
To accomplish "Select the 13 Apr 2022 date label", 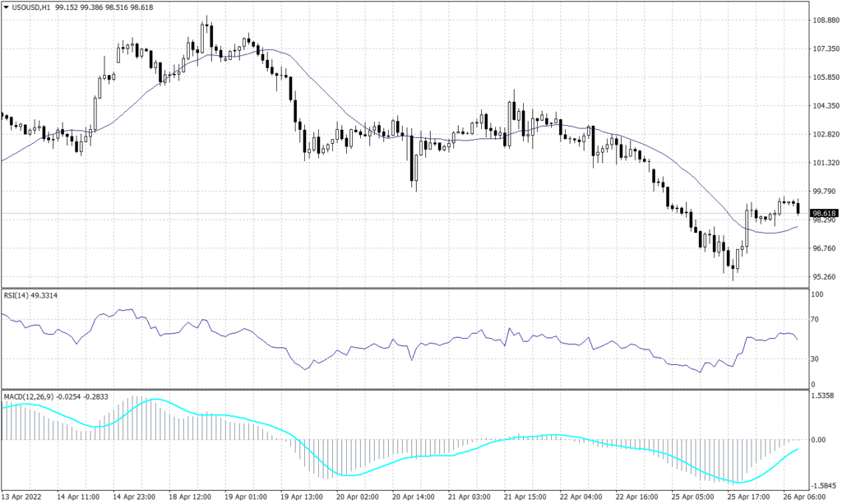I will pos(23,497).
